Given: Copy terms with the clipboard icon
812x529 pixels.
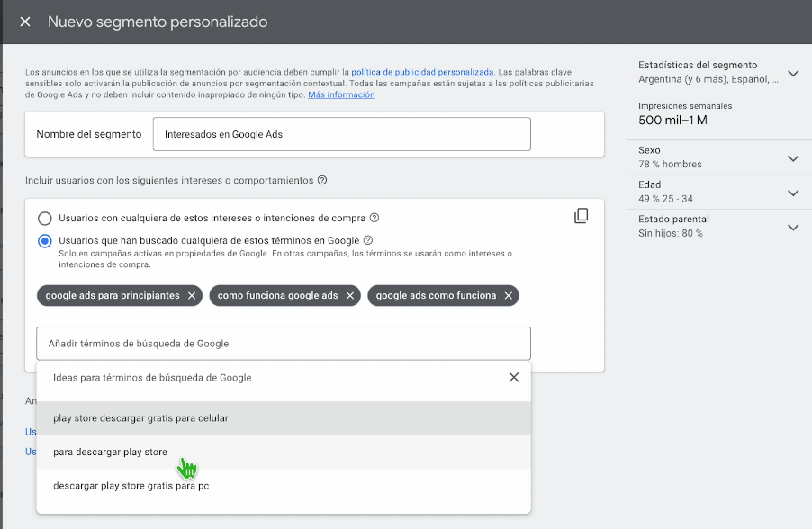Looking at the screenshot, I should click(x=581, y=216).
